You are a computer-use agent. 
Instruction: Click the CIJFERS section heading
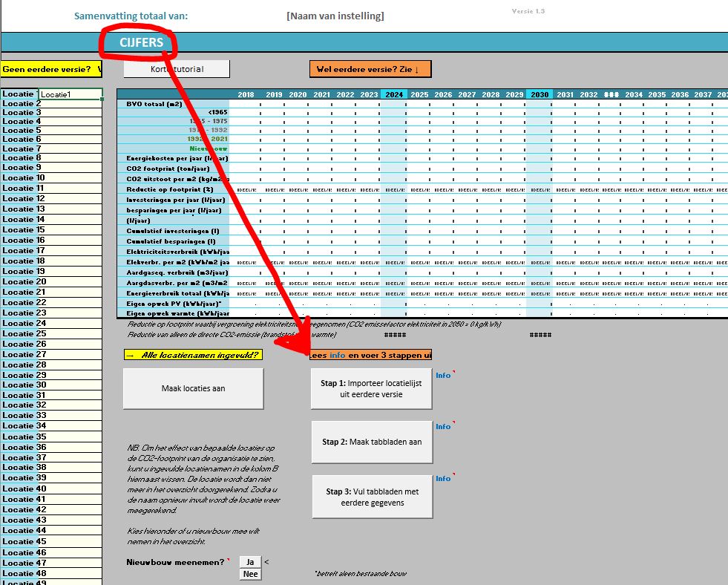coord(141,43)
